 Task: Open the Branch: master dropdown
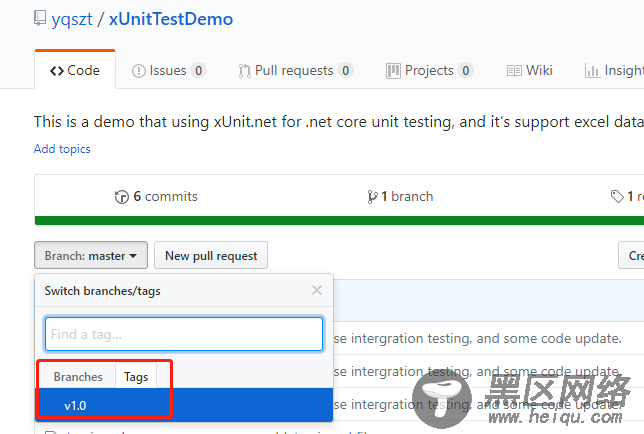(x=91, y=255)
